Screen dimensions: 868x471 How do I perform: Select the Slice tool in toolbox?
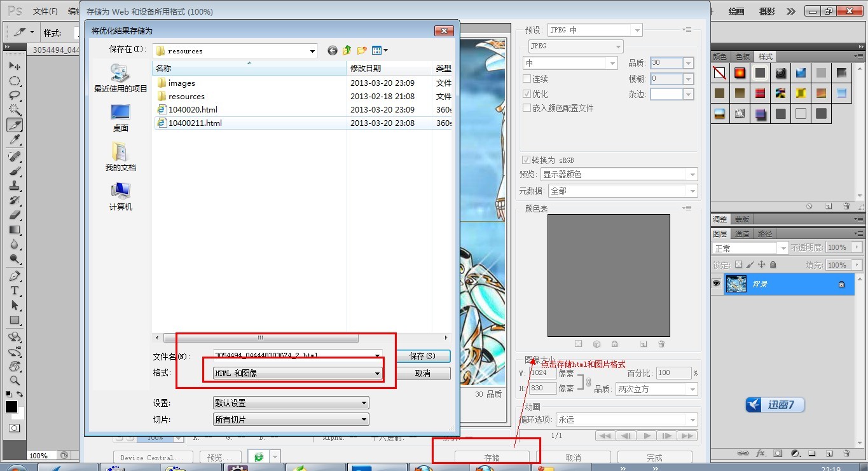pyautogui.click(x=15, y=125)
